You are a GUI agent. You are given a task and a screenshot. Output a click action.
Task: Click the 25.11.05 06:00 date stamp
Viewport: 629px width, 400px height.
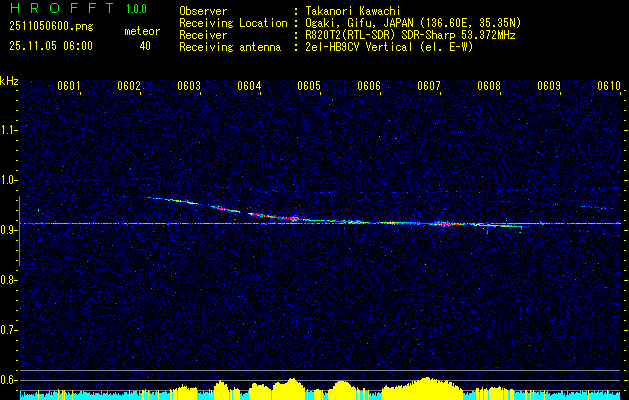click(50, 45)
